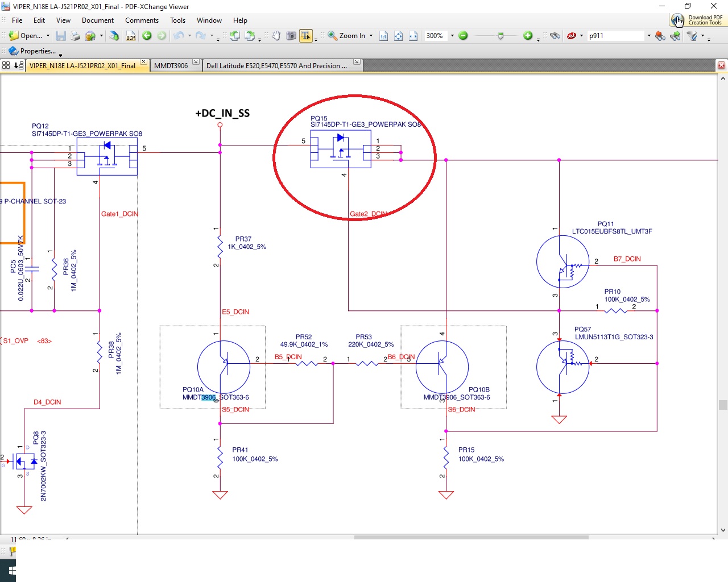Click the Print icon
Viewport: 728px width, 582px height.
click(75, 36)
